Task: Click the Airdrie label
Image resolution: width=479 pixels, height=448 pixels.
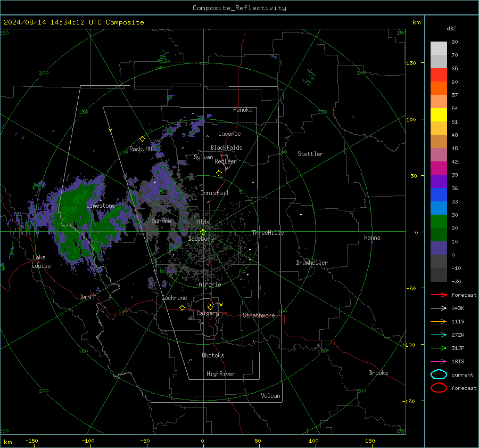Action: [x=210, y=284]
